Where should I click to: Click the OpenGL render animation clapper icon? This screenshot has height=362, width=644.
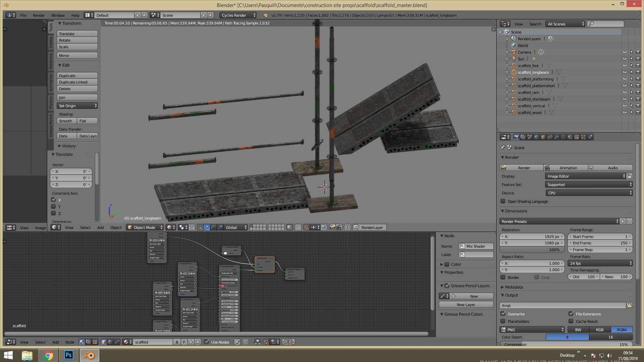pos(339,227)
